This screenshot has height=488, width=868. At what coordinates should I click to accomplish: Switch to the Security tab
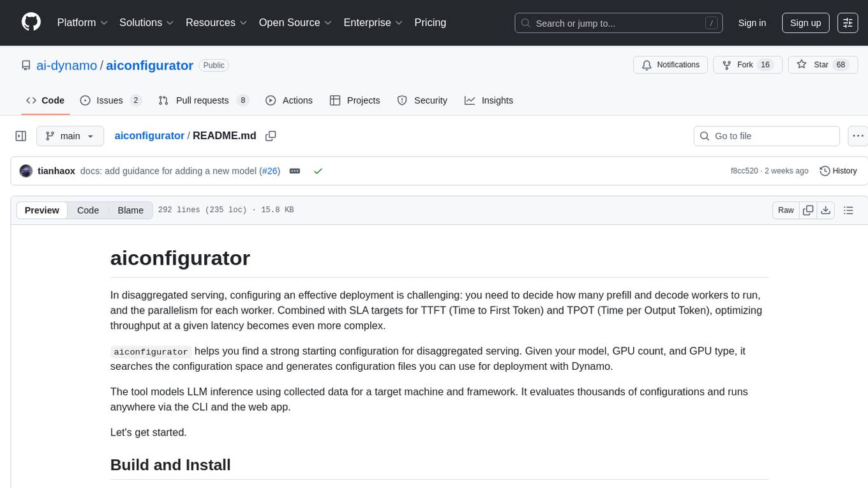tap(422, 100)
